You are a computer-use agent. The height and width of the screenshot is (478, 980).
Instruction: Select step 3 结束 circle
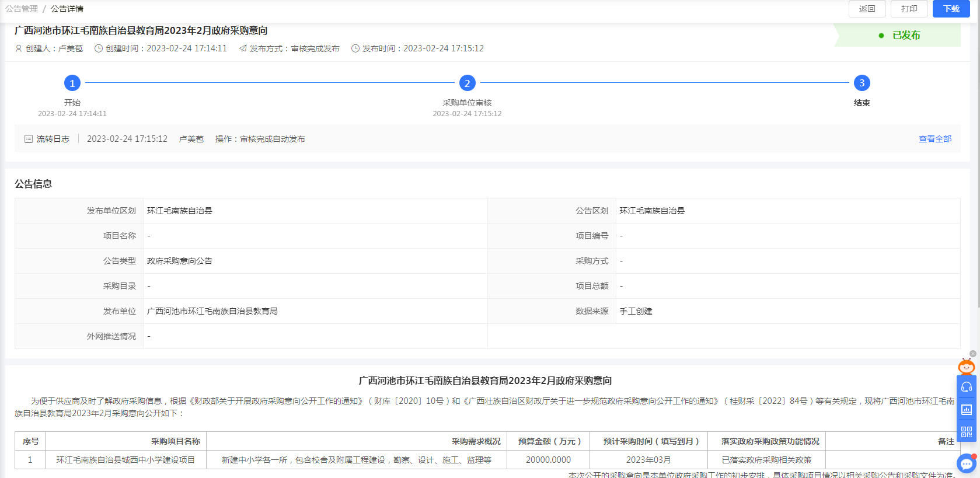[x=862, y=83]
